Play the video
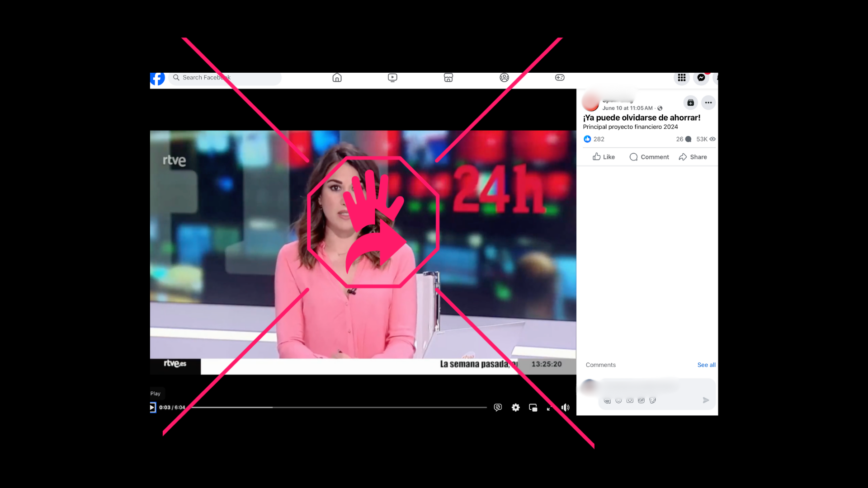 click(x=152, y=408)
